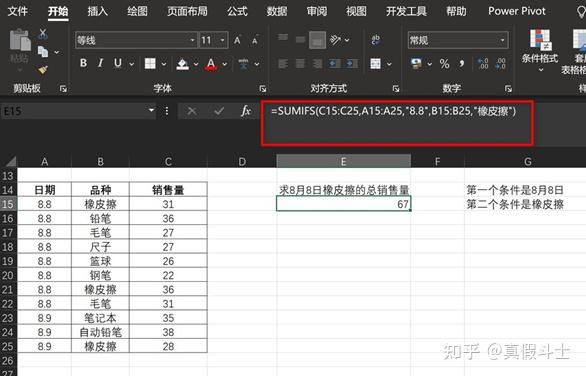Select cell containing 自动铅笔
586x376 pixels.
point(101,332)
